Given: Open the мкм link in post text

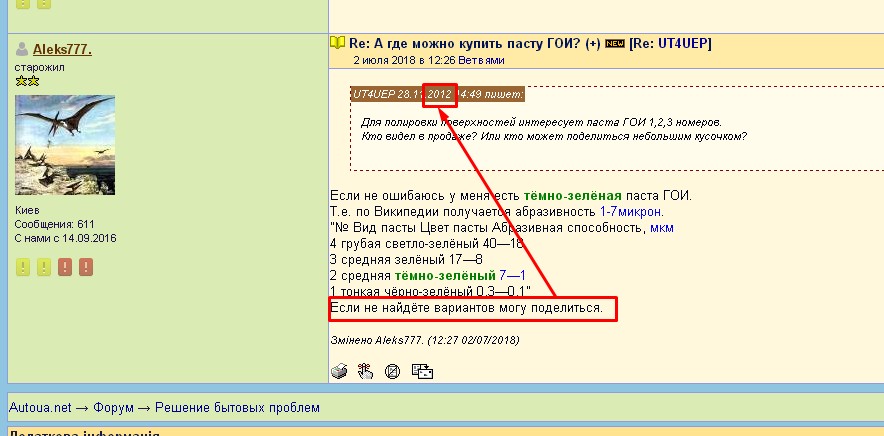Looking at the screenshot, I should pyautogui.click(x=662, y=227).
